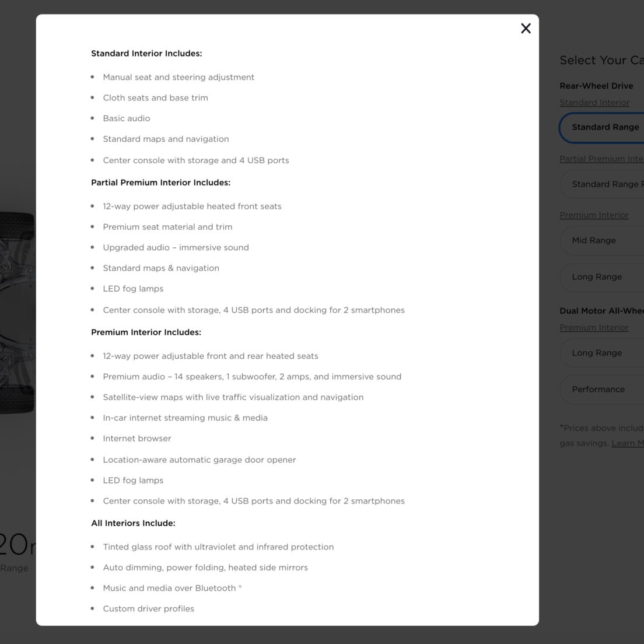Choose Long Range under Dual Motor All-Wheel Drive

tap(601, 353)
